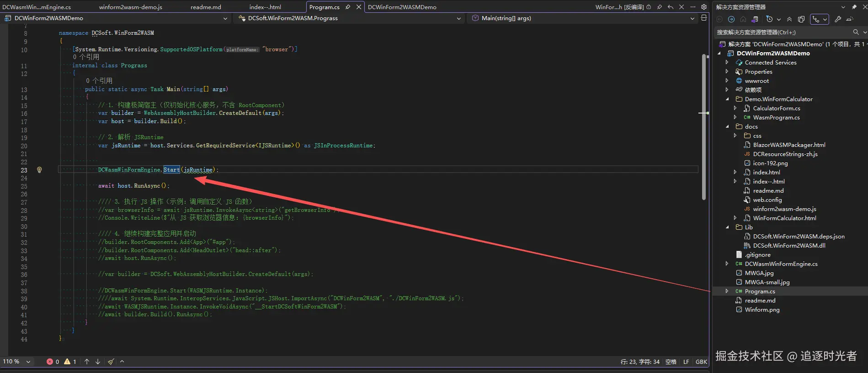Toggle auto-hide pin of Solution Explorer
The width and height of the screenshot is (868, 373).
(854, 7)
